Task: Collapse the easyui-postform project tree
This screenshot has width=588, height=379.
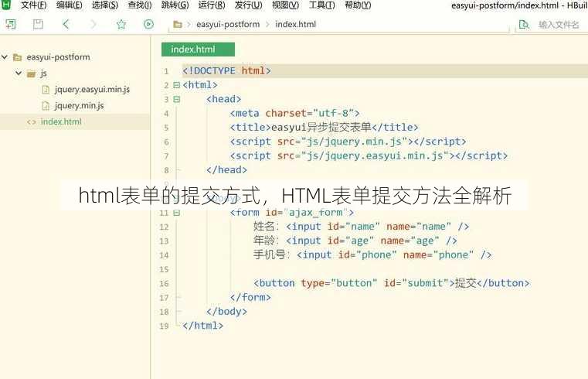Action: pyautogui.click(x=5, y=57)
